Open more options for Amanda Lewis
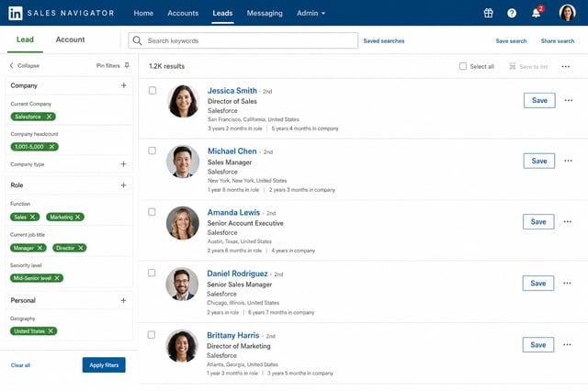Screen dimensions: 588x391 click(x=568, y=222)
